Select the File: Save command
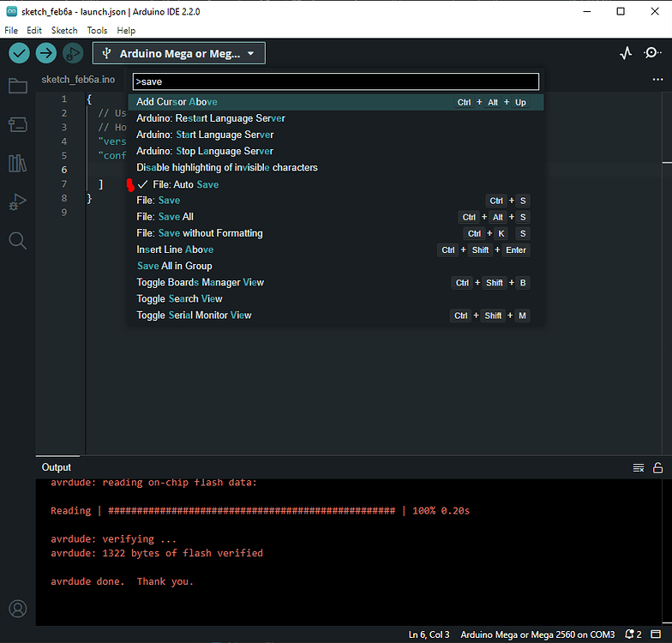 (336, 201)
